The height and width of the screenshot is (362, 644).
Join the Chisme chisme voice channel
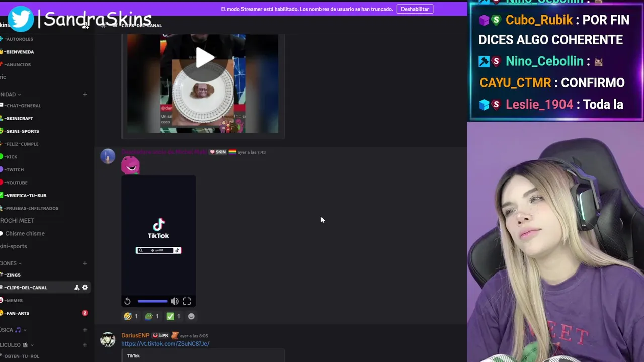[x=25, y=233]
